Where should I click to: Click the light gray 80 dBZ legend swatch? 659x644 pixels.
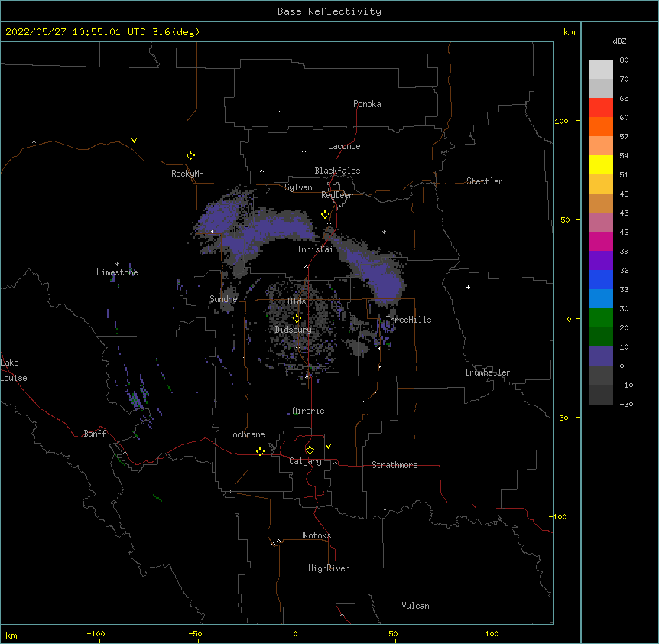pos(601,69)
